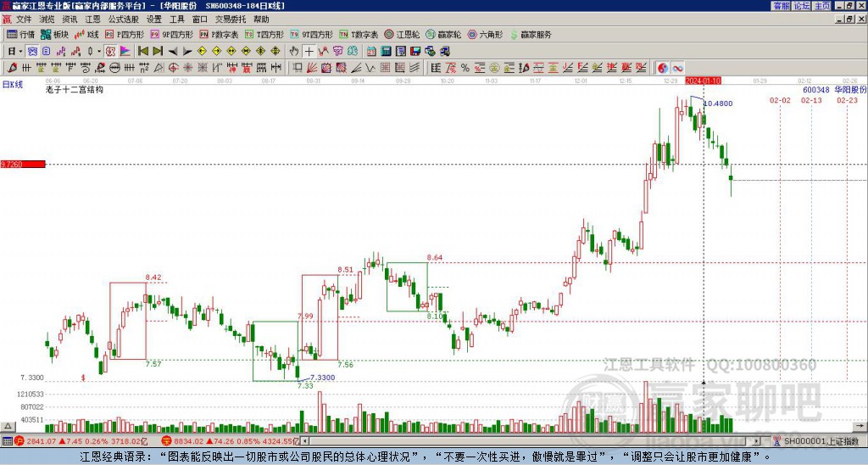868x465 pixels.
Task: Open the 9P四方形 tool
Action: (171, 34)
